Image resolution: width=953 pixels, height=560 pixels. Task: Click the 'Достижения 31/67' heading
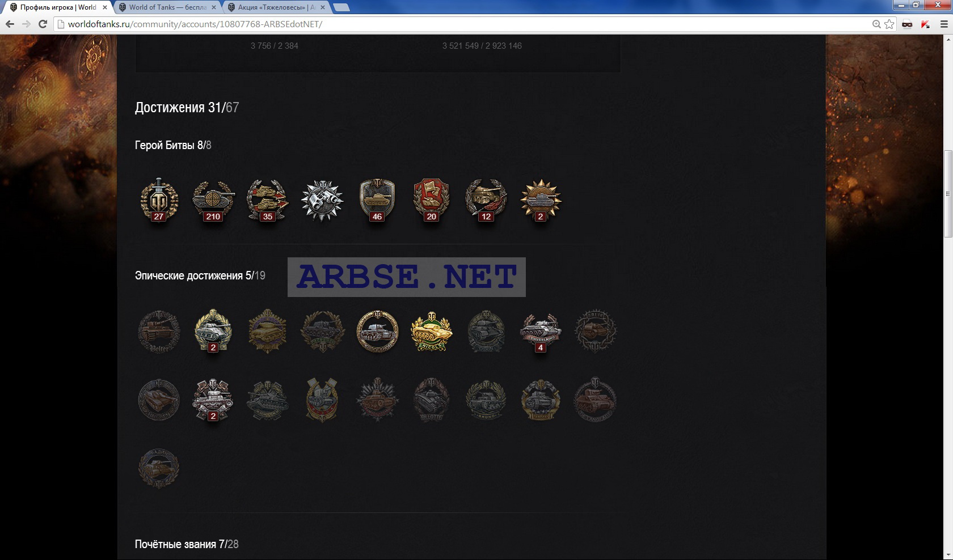click(187, 107)
